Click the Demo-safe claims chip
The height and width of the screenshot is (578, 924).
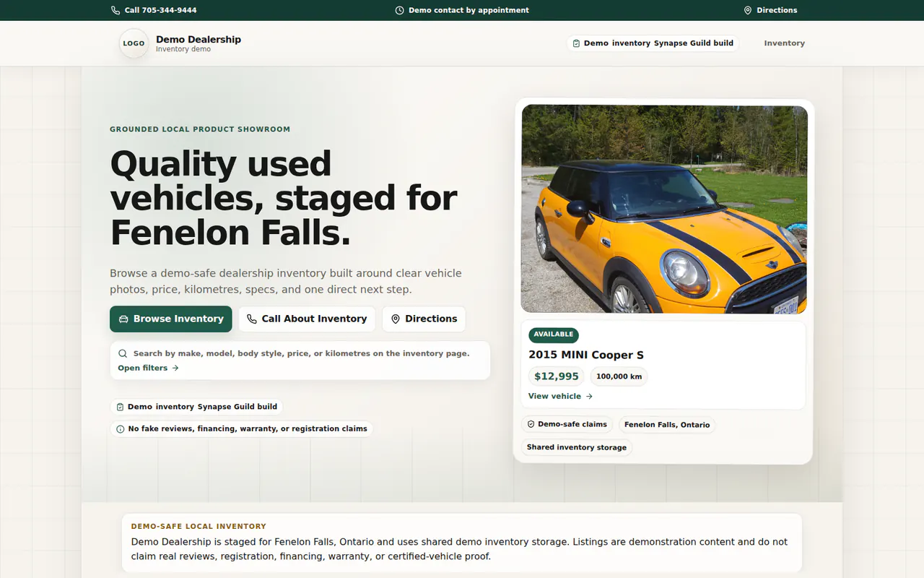(x=567, y=425)
